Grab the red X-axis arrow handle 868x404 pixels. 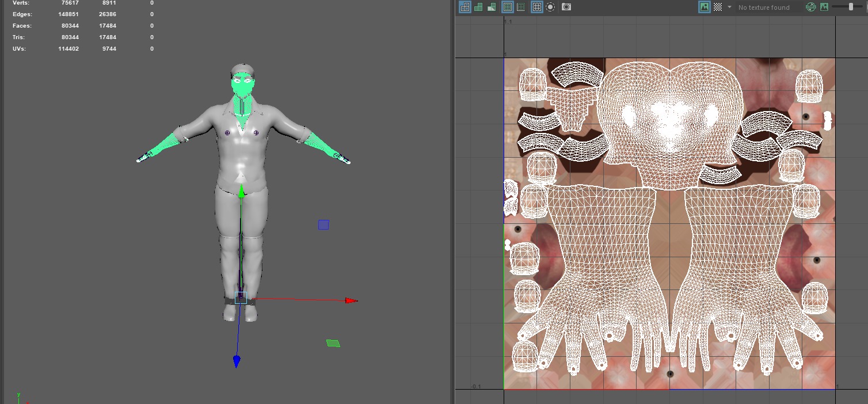351,300
